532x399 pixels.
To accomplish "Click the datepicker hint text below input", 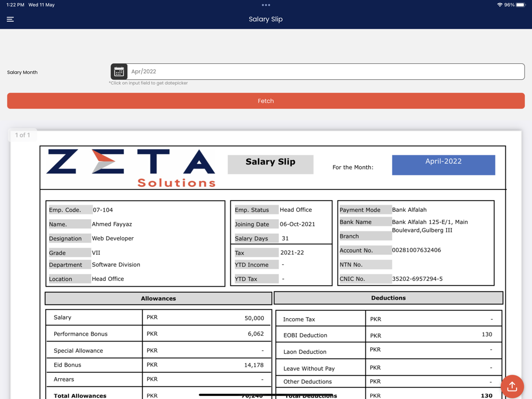I will point(148,83).
